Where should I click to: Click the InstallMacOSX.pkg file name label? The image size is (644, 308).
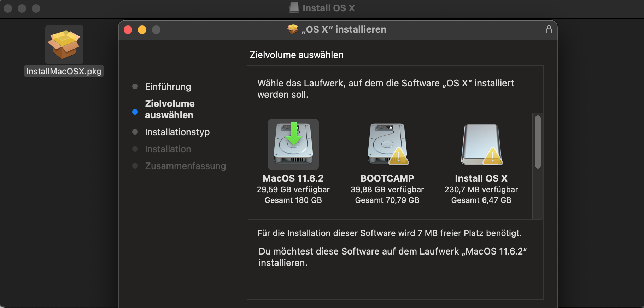point(64,72)
